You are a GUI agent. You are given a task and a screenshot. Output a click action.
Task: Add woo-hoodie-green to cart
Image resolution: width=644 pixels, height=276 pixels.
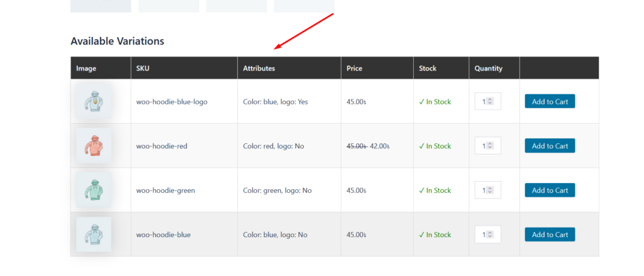(550, 190)
